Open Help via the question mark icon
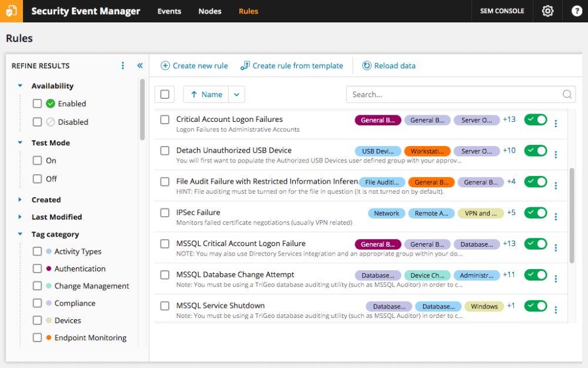588x368 pixels. point(577,11)
